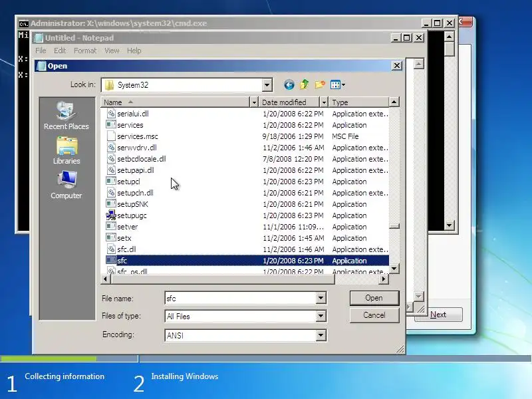The height and width of the screenshot is (399, 532).
Task: Go up one folder level icon
Action: 305,84
